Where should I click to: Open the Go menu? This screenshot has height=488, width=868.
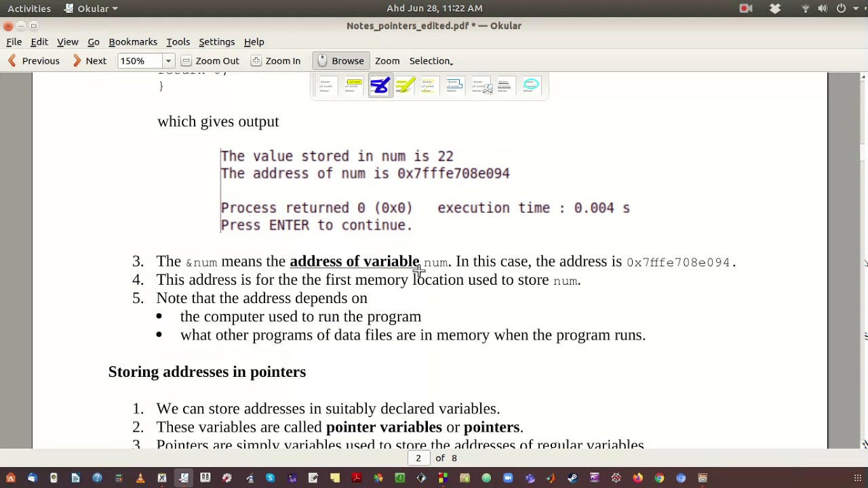[x=94, y=42]
